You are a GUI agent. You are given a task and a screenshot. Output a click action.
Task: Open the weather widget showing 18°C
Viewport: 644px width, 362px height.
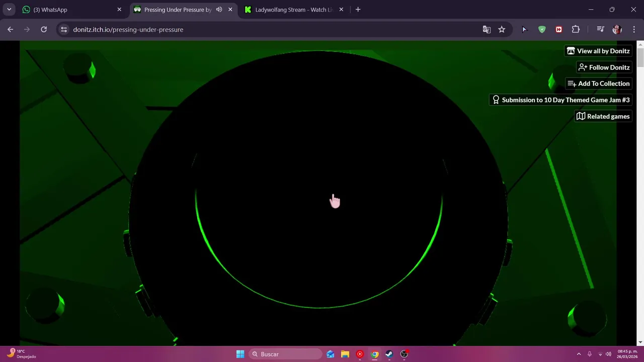coord(21,354)
